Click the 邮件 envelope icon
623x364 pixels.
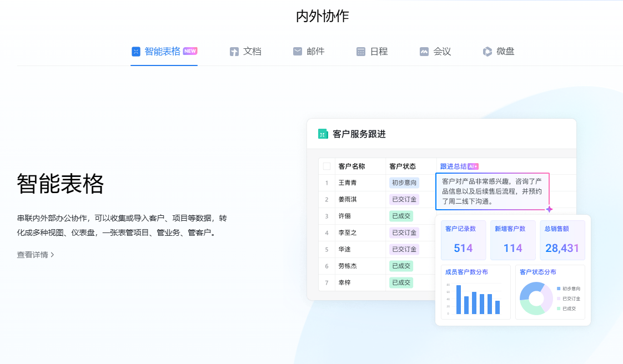click(x=298, y=51)
